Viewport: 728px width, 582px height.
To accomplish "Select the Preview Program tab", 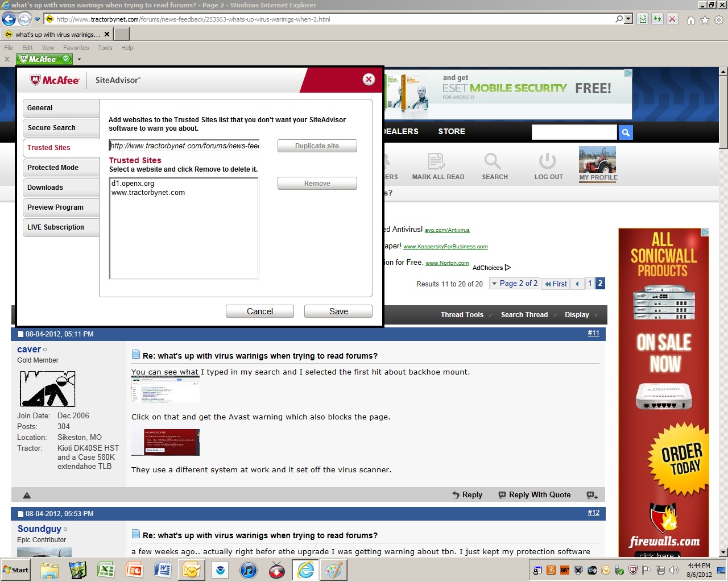I will [61, 207].
